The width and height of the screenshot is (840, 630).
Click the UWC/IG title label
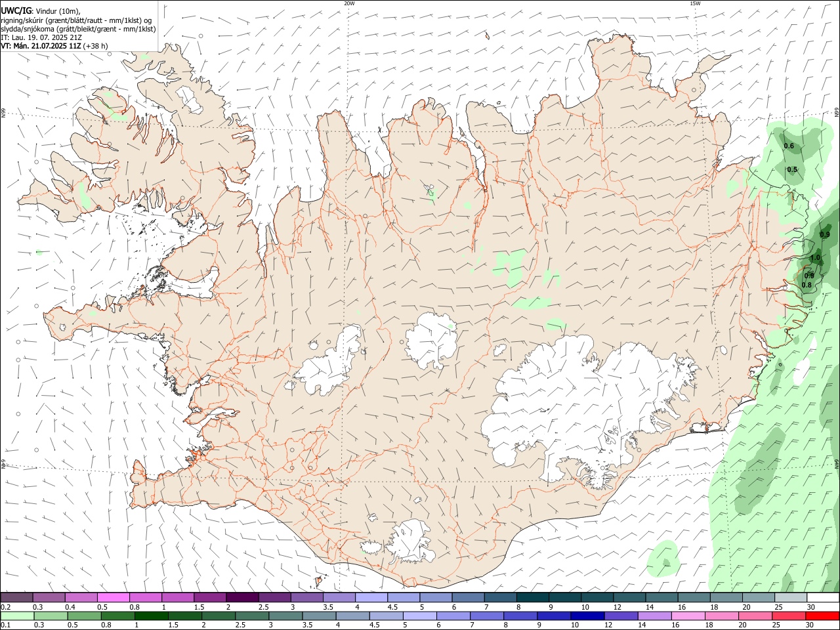pos(16,11)
